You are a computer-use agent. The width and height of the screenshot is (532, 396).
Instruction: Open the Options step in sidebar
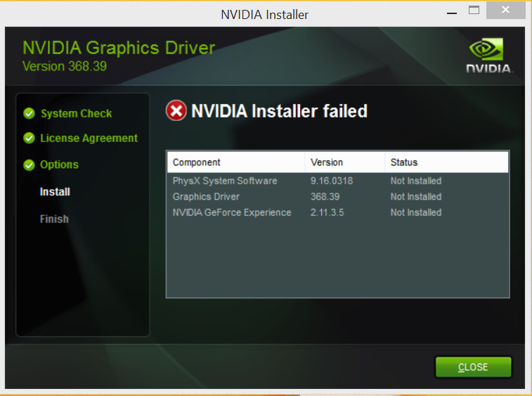click(59, 165)
